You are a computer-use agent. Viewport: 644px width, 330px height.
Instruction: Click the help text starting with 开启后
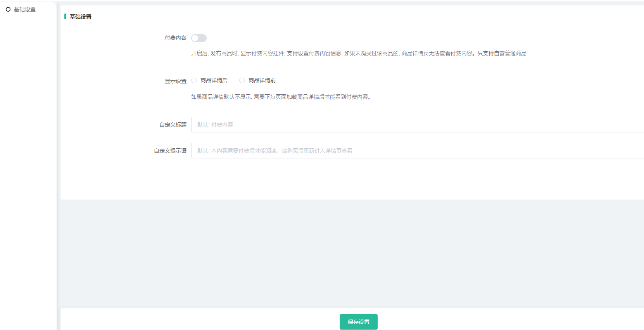359,54
